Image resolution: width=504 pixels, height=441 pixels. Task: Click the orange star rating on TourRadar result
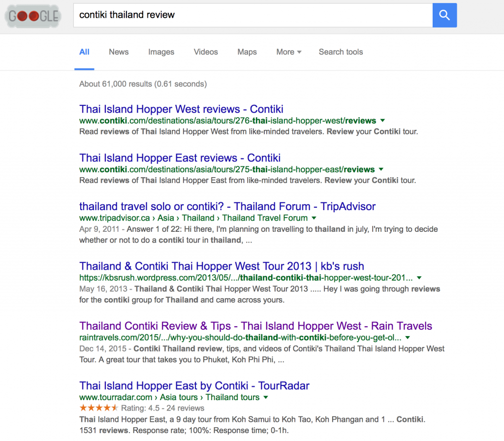(98, 408)
